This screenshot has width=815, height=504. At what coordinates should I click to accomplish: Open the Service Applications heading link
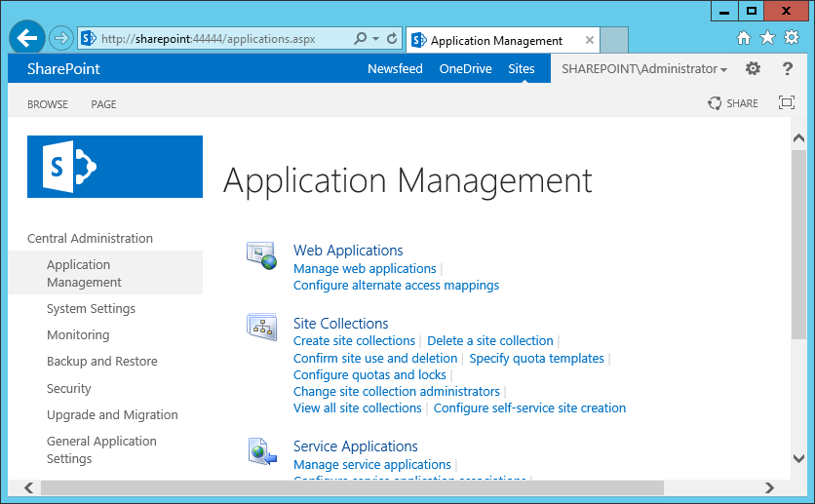pyautogui.click(x=356, y=446)
